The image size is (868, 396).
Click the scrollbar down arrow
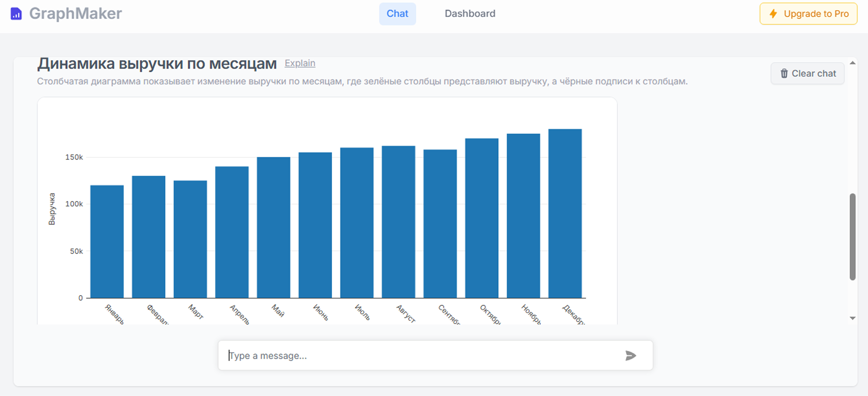click(853, 318)
